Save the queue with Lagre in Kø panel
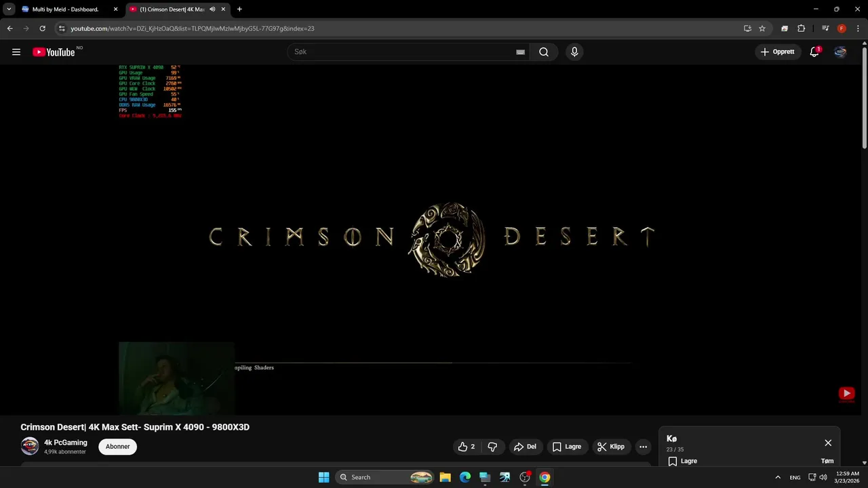This screenshot has height=488, width=868. pos(682,461)
